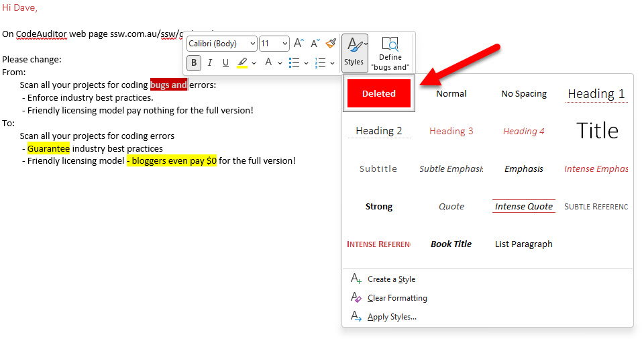Viewport: 644px width, 339px height.
Task: Apply the text highlight color marker
Action: 242,62
